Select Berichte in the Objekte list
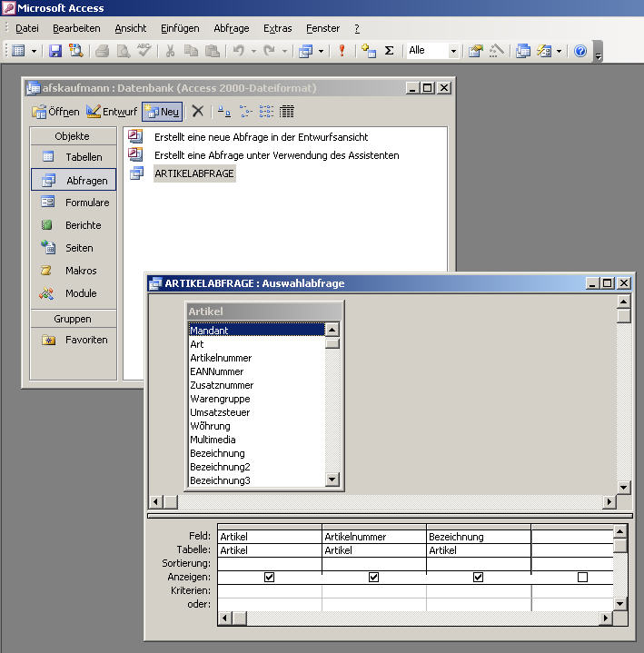 pyautogui.click(x=74, y=225)
